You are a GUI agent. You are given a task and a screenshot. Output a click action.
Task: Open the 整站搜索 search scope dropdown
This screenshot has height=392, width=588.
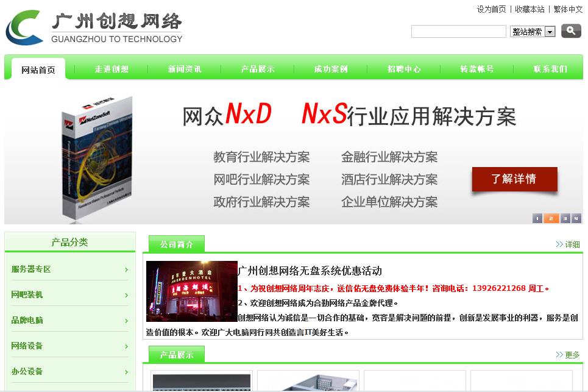[x=551, y=30]
